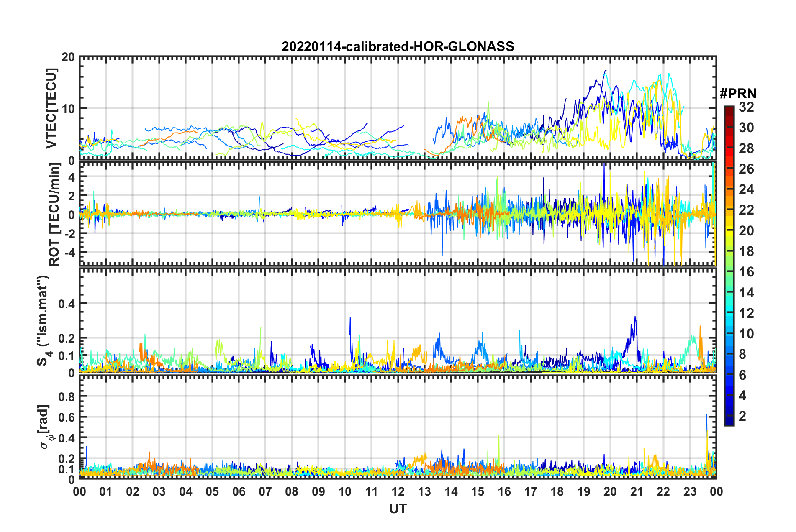Click the "14" label on the PRN colorbar
Screen dimensions: 796x532
click(746, 293)
